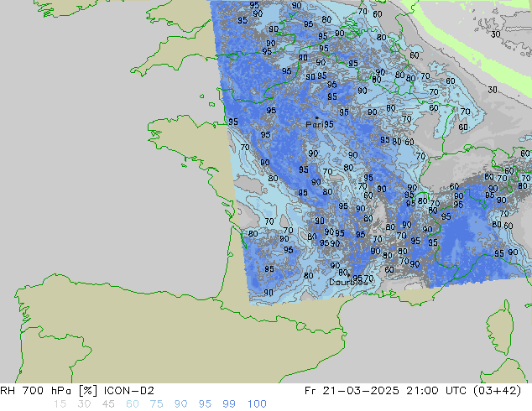Select legend value 45
Viewport: 532px width, 411px height.
point(108,404)
